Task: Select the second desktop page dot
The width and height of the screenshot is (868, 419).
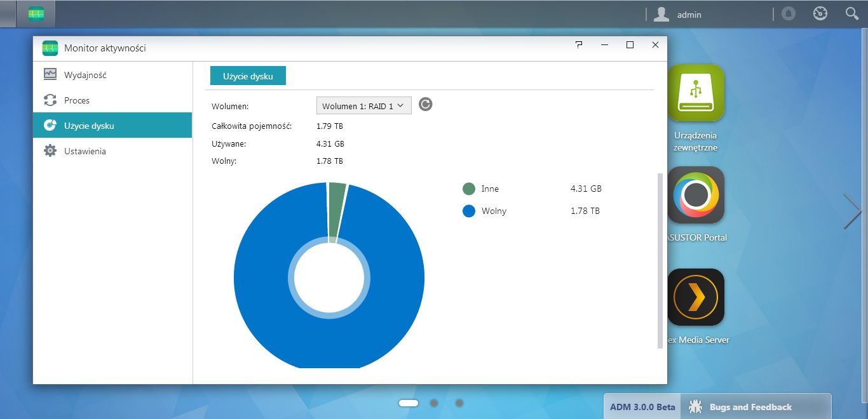Action: pos(434,402)
